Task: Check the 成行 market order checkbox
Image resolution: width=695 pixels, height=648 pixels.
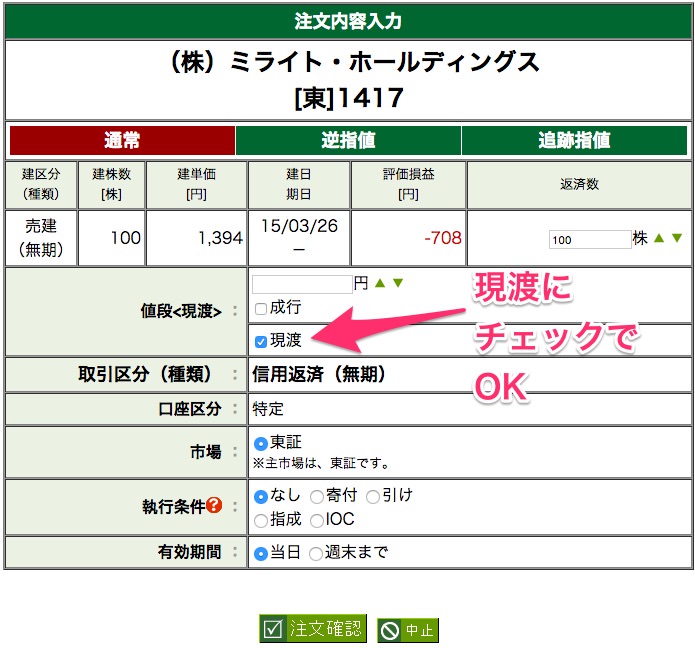Action: pyautogui.click(x=261, y=308)
